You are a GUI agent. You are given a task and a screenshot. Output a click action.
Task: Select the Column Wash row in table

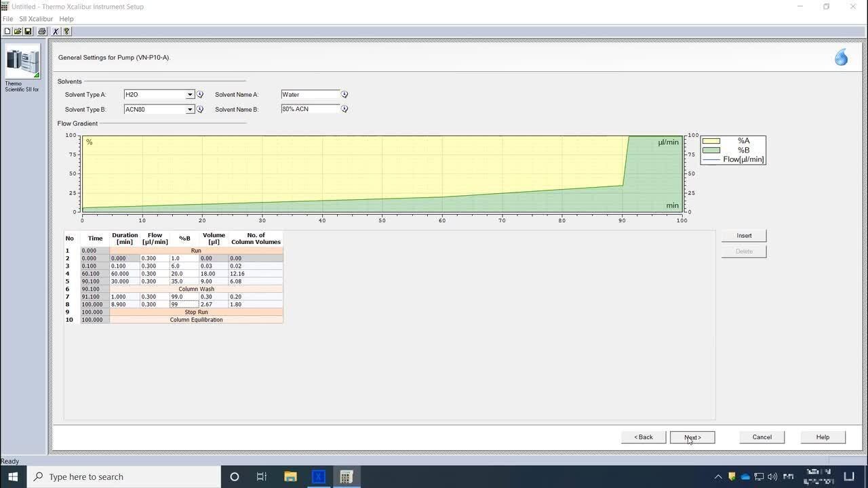[196, 289]
